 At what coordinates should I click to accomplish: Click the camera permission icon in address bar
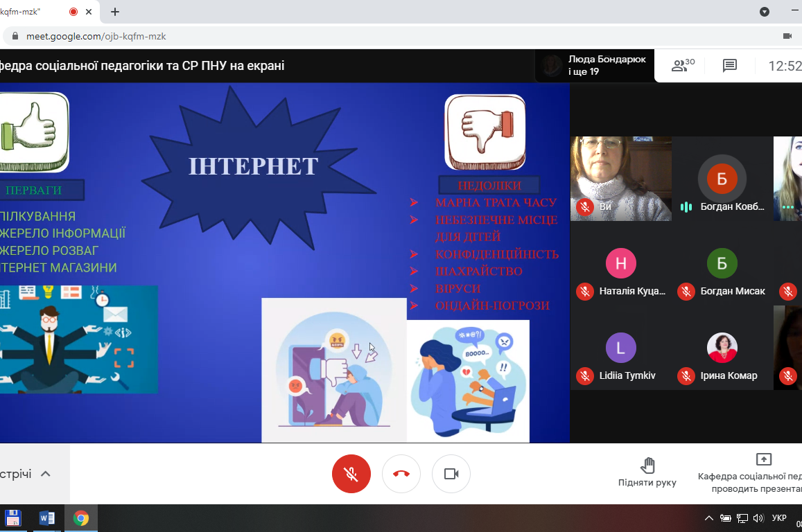point(787,36)
